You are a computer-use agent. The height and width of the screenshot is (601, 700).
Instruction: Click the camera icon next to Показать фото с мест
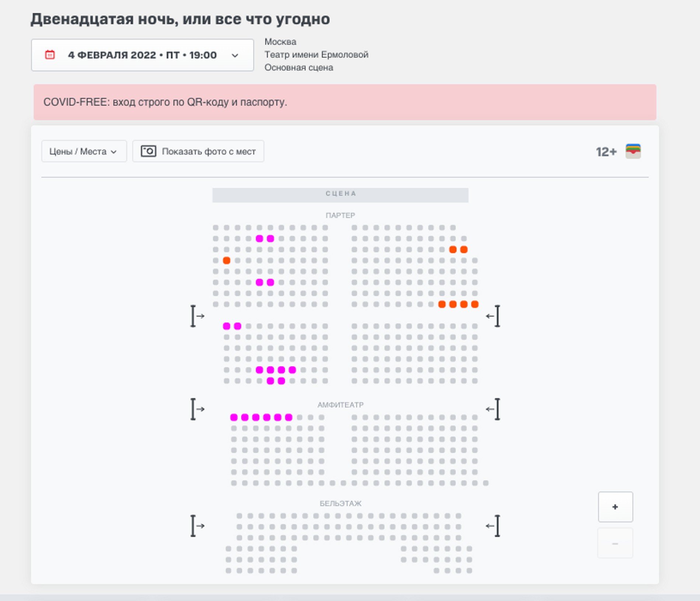(x=148, y=151)
